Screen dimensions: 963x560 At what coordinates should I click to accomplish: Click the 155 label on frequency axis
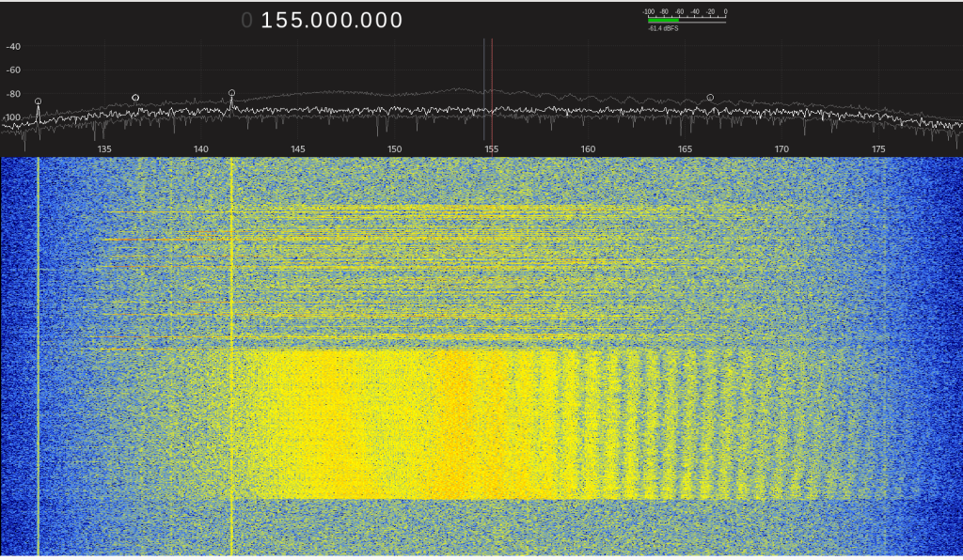pyautogui.click(x=491, y=149)
